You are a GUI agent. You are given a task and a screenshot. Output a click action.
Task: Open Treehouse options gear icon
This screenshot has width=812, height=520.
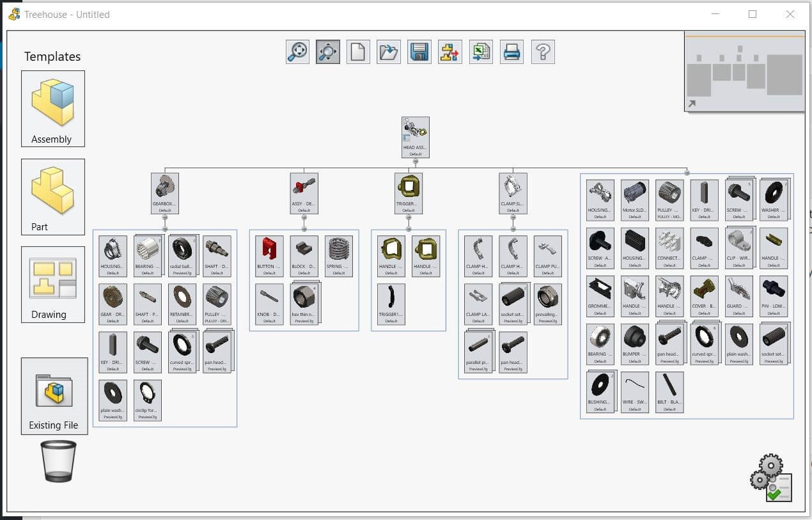[771, 478]
